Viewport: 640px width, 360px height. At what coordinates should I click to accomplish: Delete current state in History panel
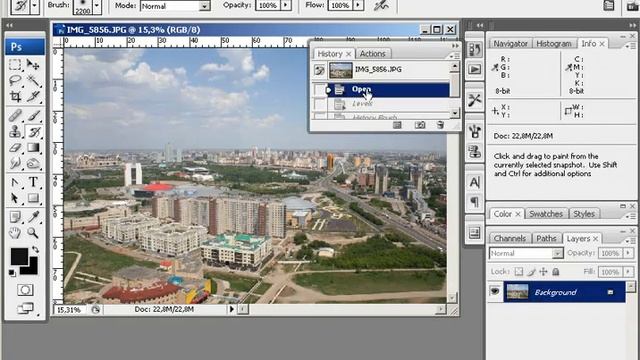click(440, 125)
